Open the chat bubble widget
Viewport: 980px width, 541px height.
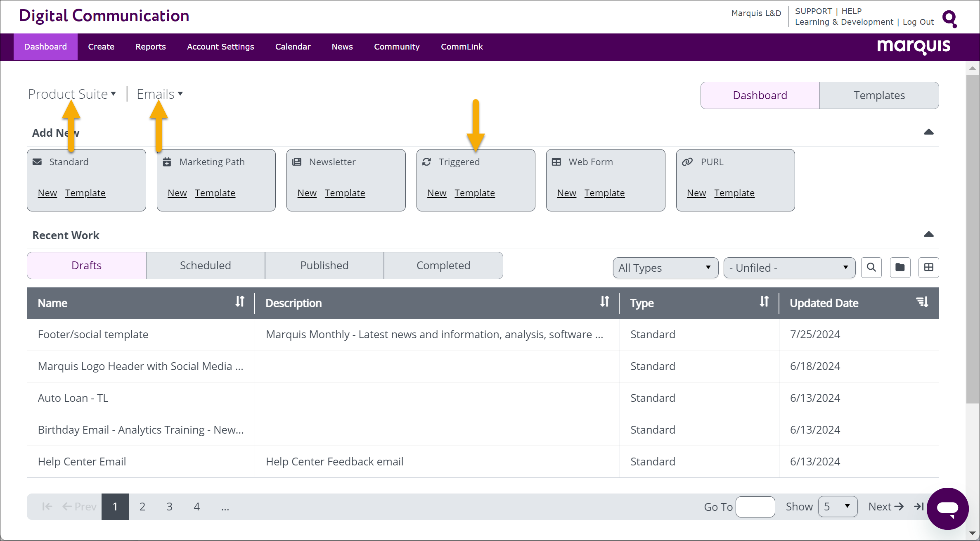pos(948,508)
